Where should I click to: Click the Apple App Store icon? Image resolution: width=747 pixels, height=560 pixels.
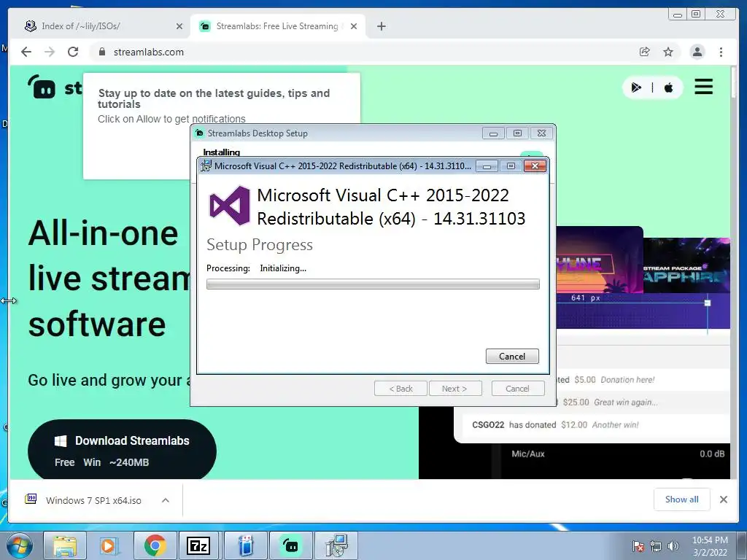[668, 87]
